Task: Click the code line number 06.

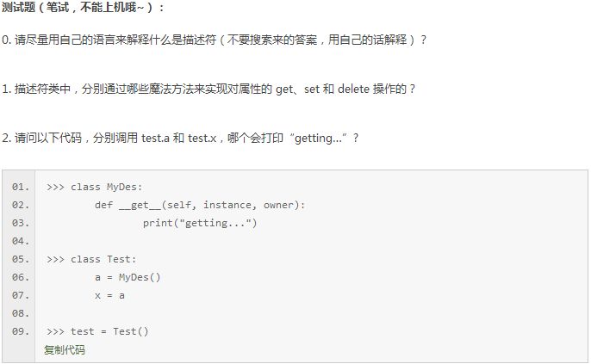Action: point(21,277)
